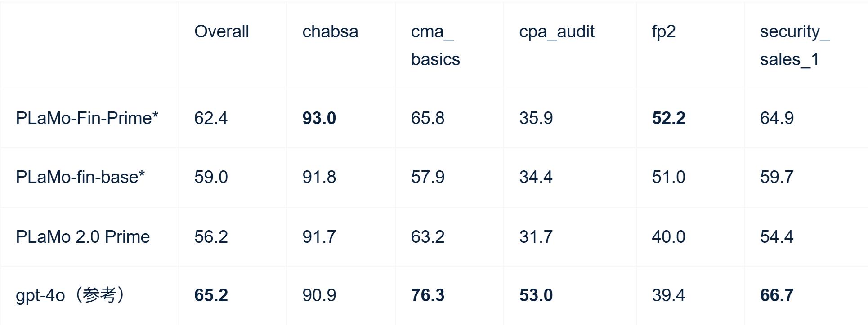Image resolution: width=868 pixels, height=325 pixels.
Task: Select the security_sales_1 column header
Action: [x=794, y=45]
